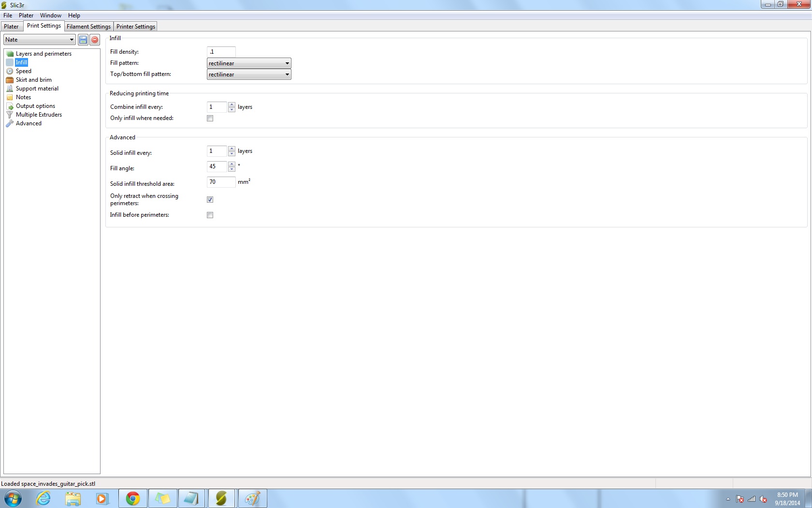
Task: Click the Solid infill threshold area field
Action: tap(221, 182)
